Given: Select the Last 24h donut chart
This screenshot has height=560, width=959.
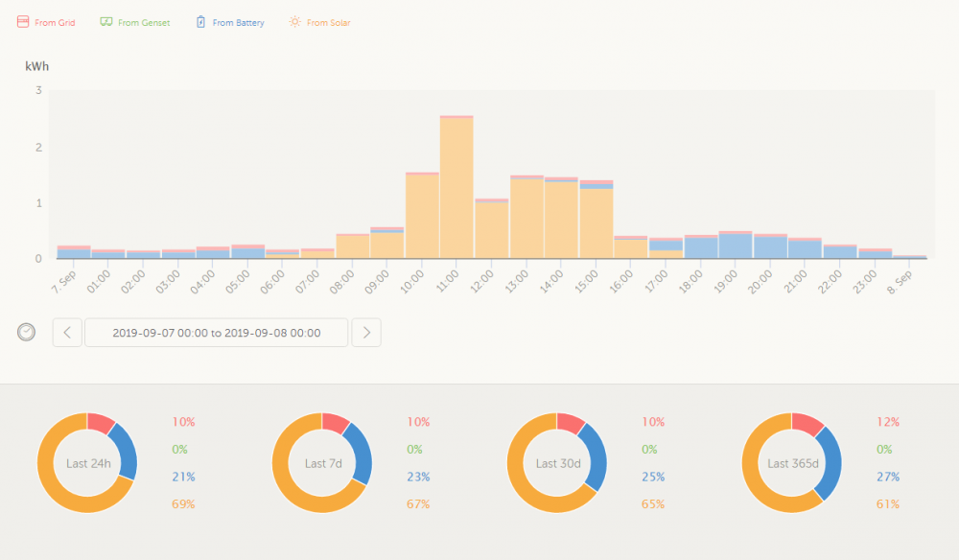Looking at the screenshot, I should (87, 463).
